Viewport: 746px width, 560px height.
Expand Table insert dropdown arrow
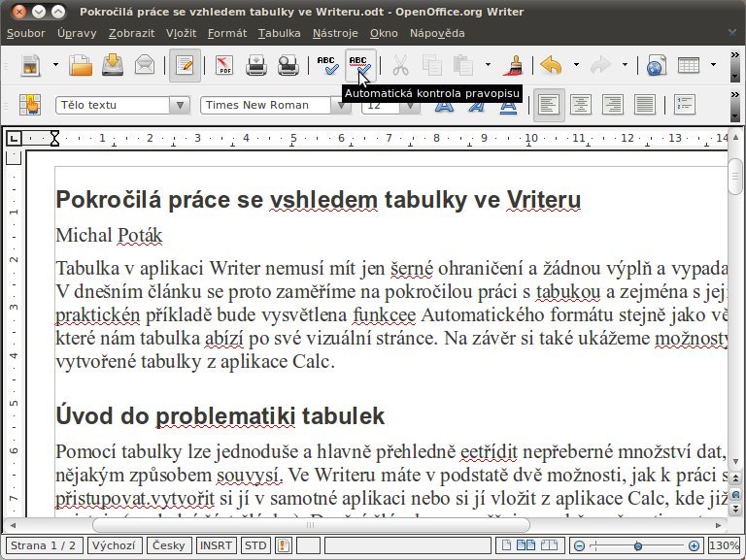click(x=713, y=65)
